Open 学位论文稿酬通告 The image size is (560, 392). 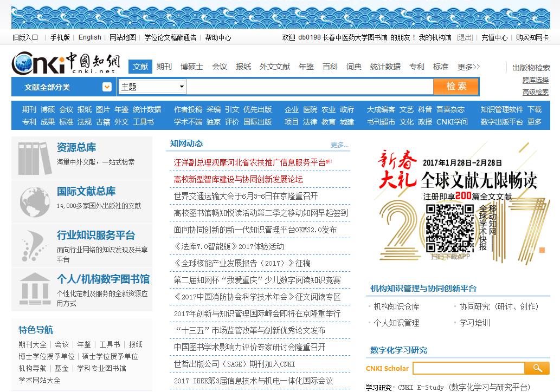coord(170,37)
